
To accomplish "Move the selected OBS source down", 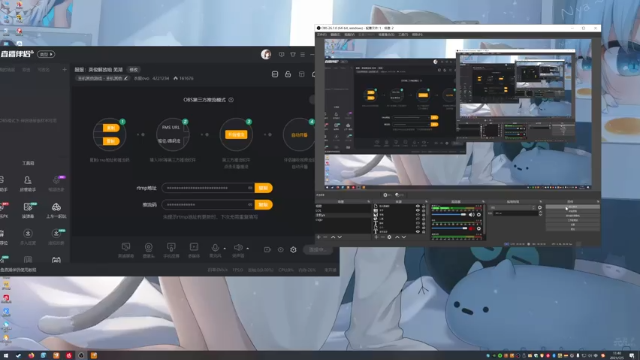I will [x=404, y=237].
